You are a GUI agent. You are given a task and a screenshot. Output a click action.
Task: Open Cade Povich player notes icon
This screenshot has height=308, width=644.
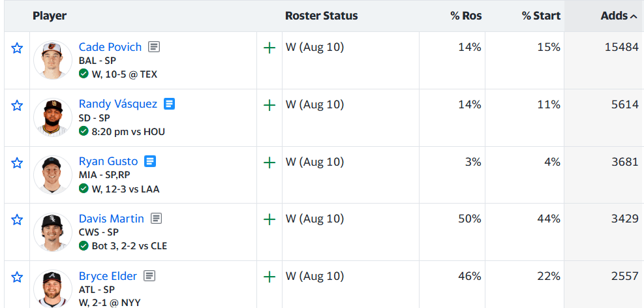(x=154, y=47)
